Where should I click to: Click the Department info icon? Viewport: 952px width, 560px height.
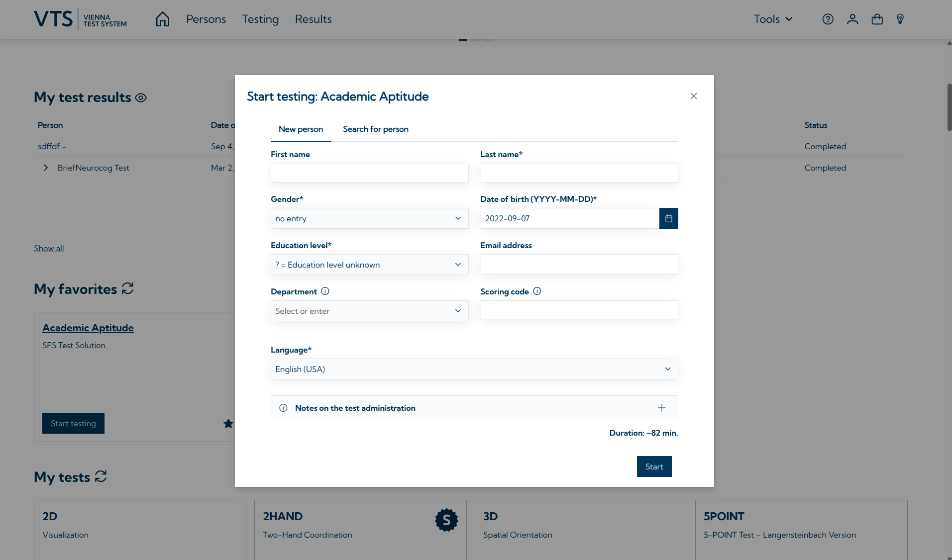(325, 291)
